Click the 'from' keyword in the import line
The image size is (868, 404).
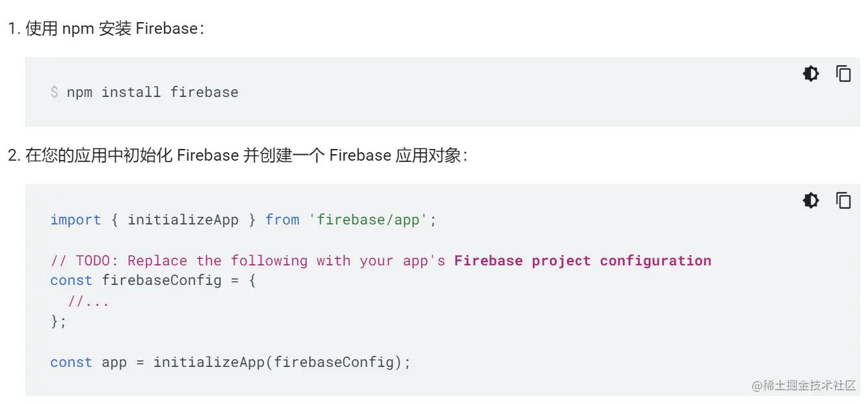pos(282,220)
